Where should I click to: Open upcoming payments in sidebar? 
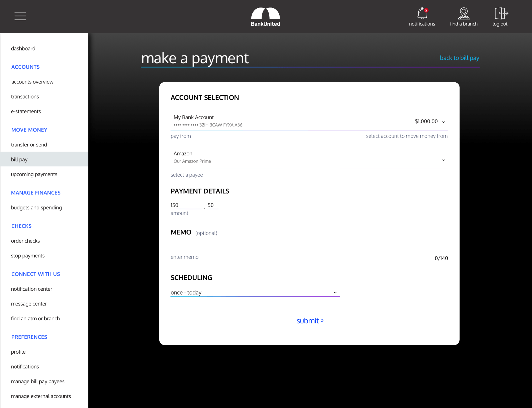click(x=34, y=174)
